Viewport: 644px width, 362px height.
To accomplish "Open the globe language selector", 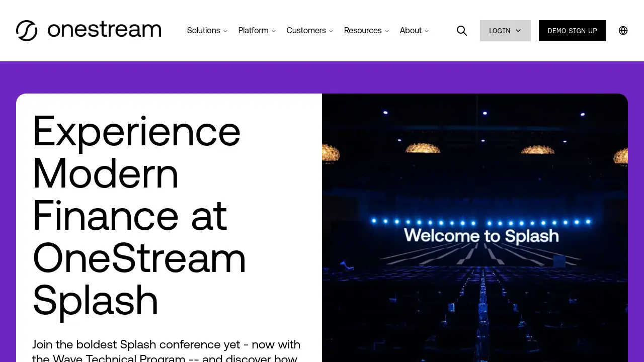I will [623, 31].
